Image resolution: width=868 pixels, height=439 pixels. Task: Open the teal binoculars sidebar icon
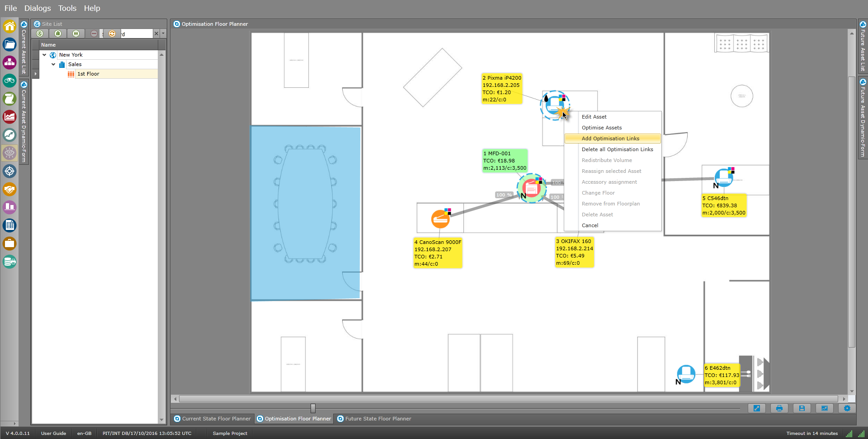click(9, 81)
